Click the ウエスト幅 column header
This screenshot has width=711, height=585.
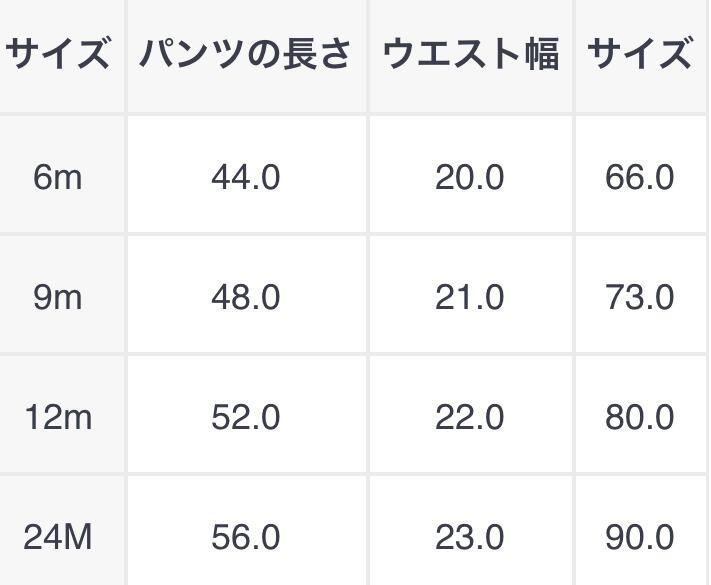click(470, 54)
